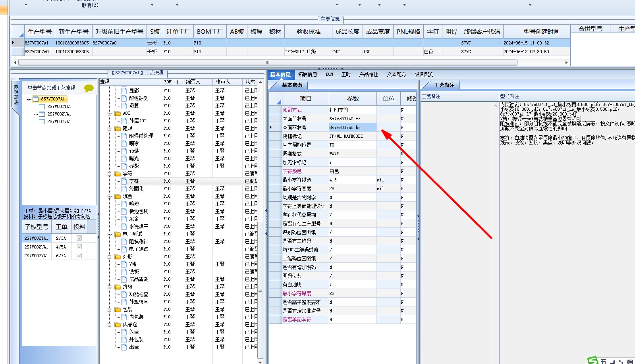Click right arrow of top grid scrollbar
635x364 pixels.
[x=567, y=62]
